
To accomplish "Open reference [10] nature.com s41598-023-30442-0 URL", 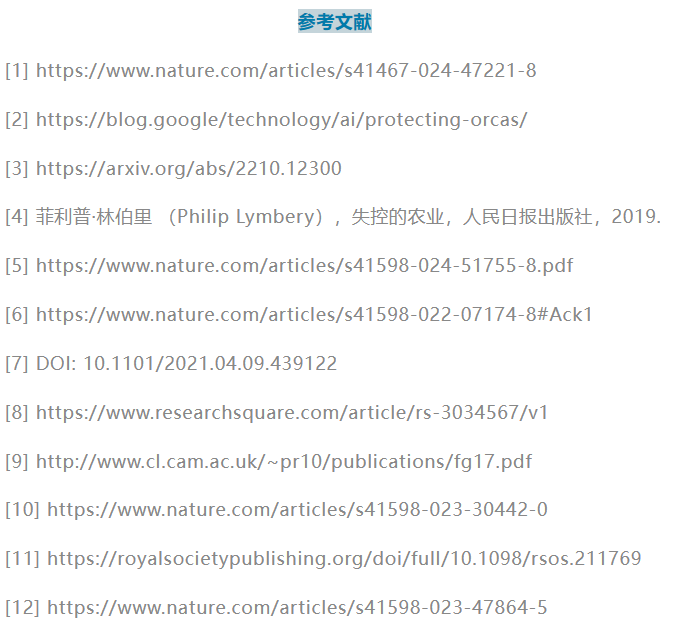I will click(x=297, y=510).
